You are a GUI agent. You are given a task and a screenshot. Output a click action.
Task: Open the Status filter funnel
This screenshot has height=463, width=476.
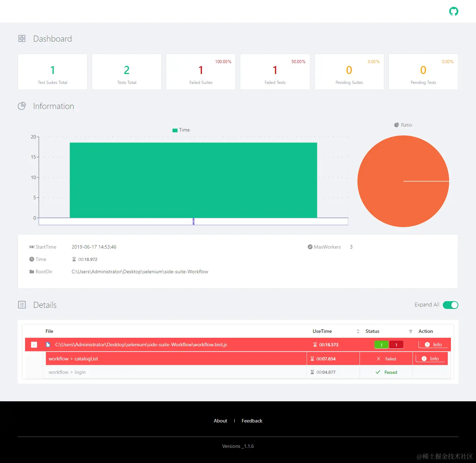coord(410,331)
